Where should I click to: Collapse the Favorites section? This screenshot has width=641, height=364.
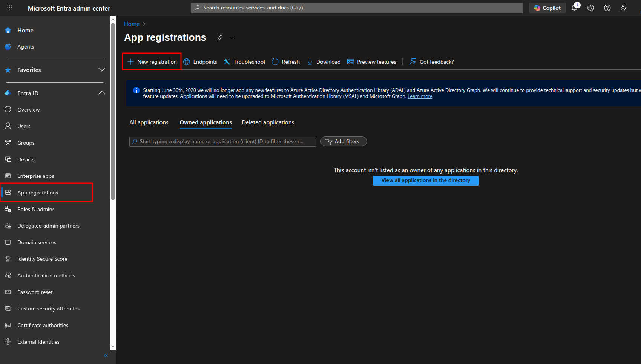101,70
